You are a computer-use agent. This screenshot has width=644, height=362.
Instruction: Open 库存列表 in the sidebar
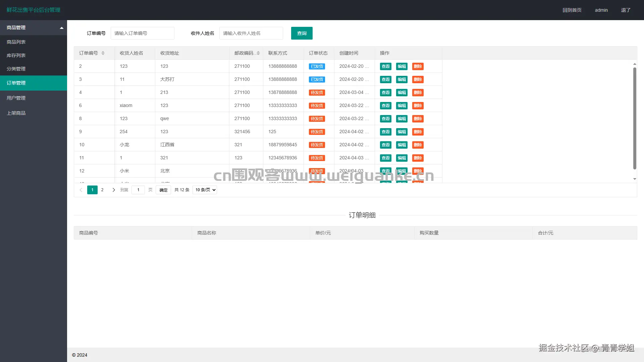[34, 55]
